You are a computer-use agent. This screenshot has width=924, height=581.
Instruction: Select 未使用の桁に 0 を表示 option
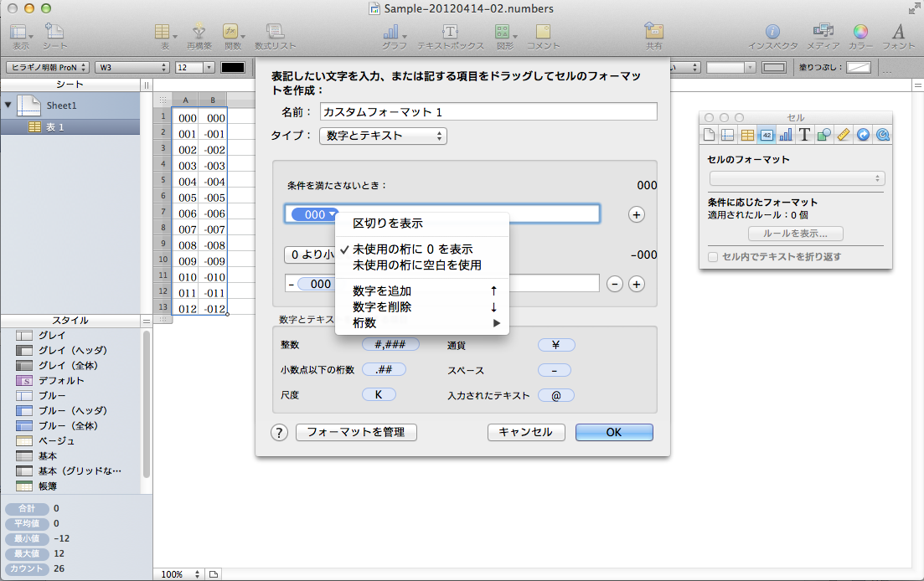point(412,249)
